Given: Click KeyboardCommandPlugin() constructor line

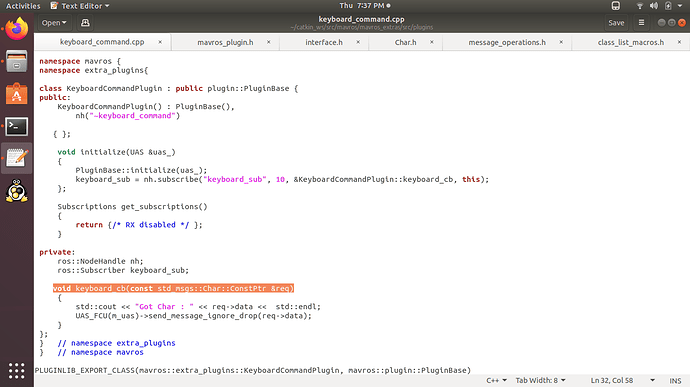Looking at the screenshot, I should click(146, 107).
